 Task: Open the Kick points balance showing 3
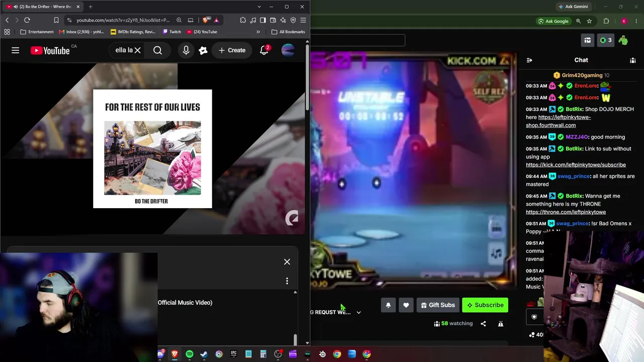coord(606,40)
